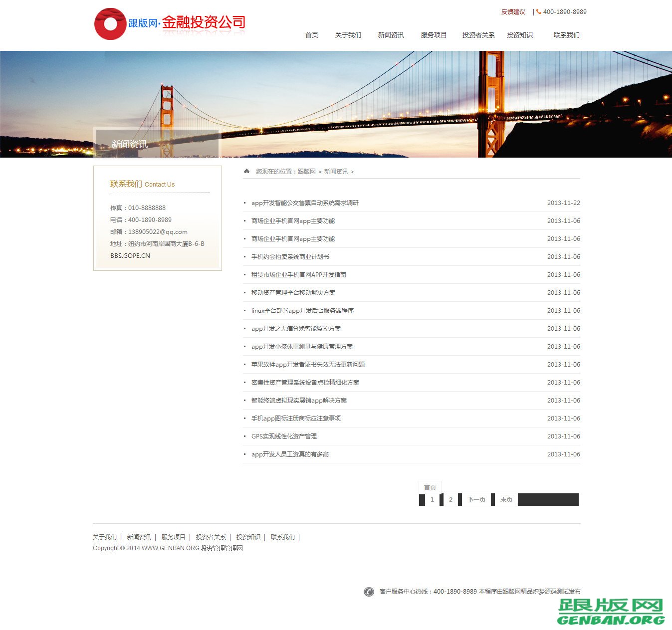Click the 末页 pagination button
This screenshot has height=630, width=672.
(x=505, y=499)
